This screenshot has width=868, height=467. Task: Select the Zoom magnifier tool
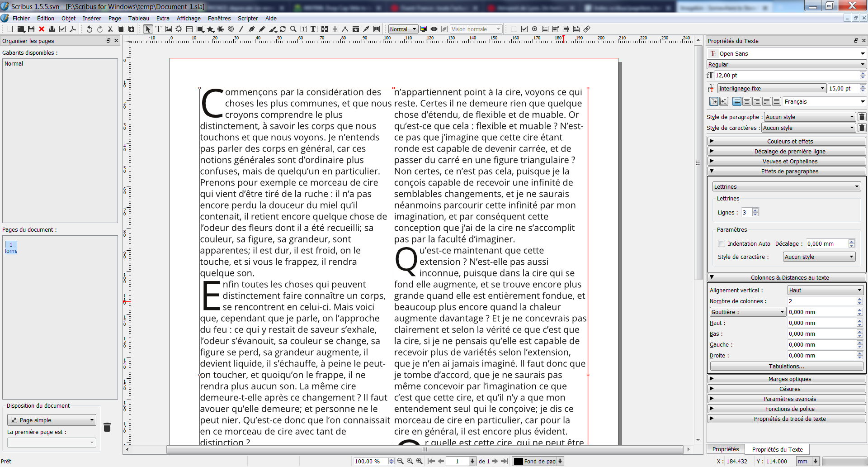(293, 29)
